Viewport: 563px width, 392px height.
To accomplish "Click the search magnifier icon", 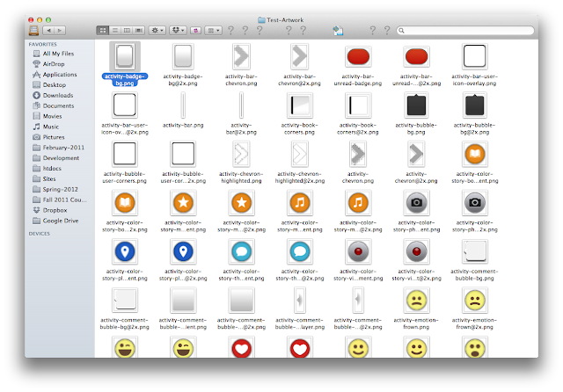I will pyautogui.click(x=401, y=31).
